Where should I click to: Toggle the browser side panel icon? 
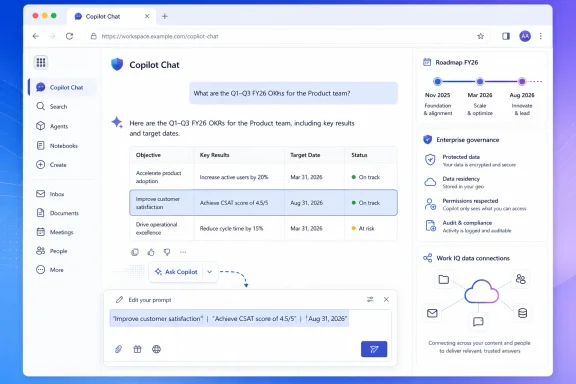tap(506, 36)
